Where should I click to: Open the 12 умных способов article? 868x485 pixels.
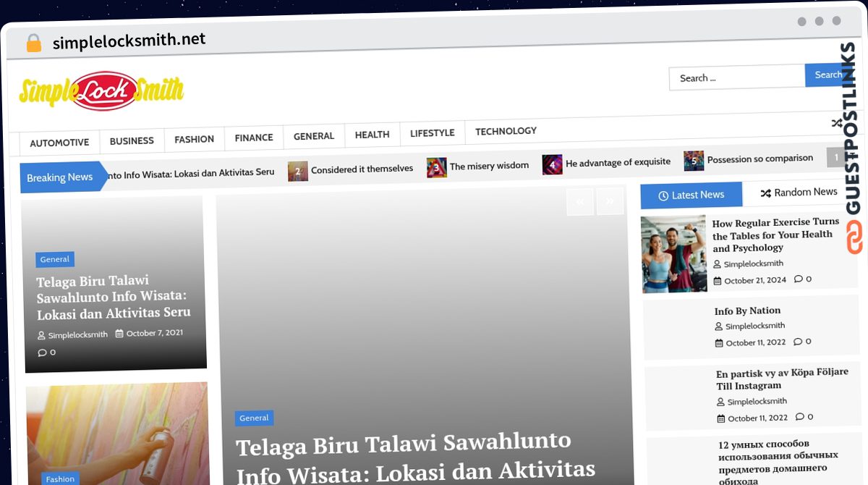point(778,462)
